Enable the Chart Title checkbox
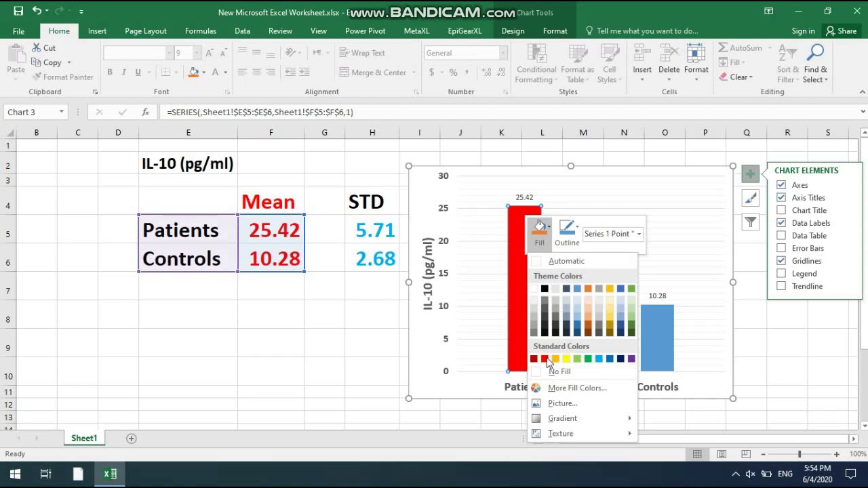Image resolution: width=868 pixels, height=488 pixels. (781, 210)
